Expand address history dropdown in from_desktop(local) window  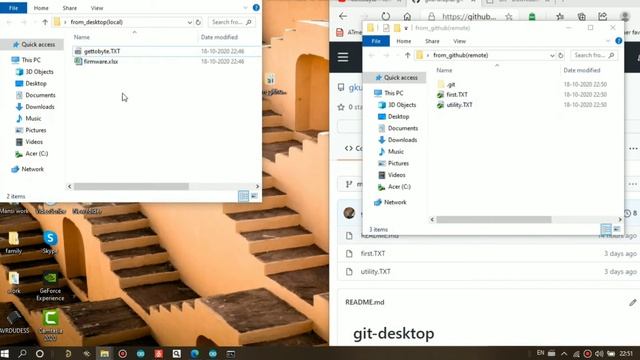pyautogui.click(x=189, y=22)
